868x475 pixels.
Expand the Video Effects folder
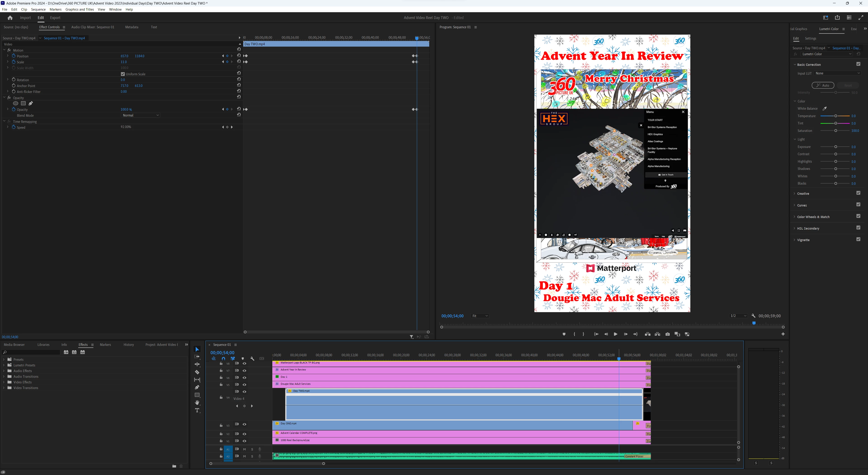pos(4,382)
